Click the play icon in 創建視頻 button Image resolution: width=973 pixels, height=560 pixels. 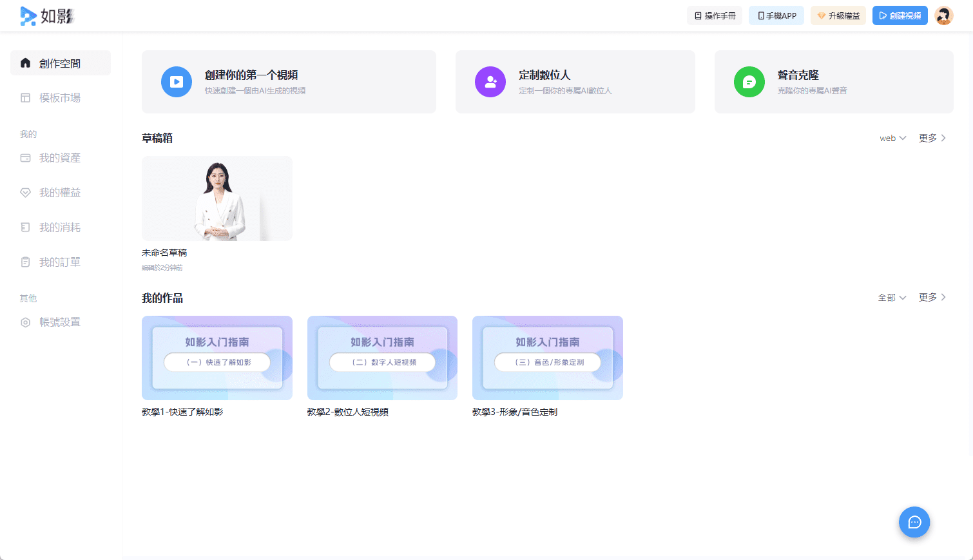(883, 15)
